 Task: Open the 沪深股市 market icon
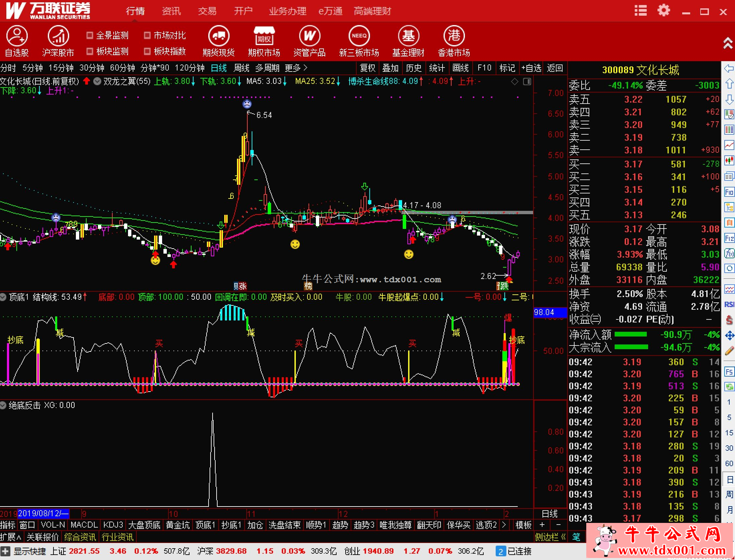point(58,41)
